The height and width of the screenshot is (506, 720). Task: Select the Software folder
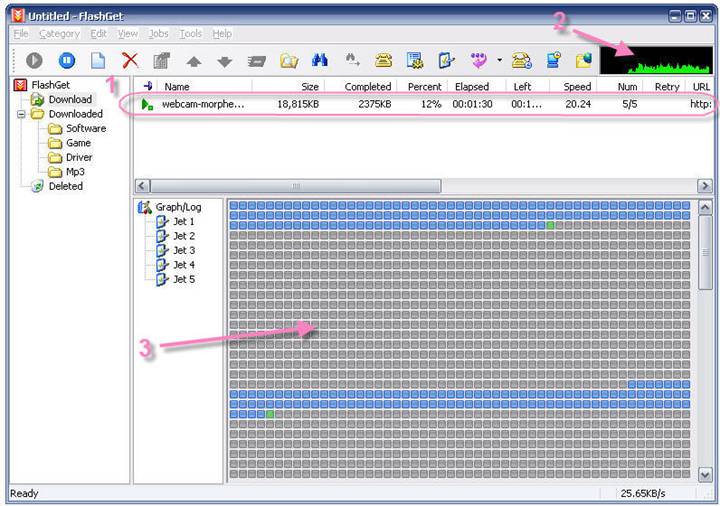tap(86, 128)
